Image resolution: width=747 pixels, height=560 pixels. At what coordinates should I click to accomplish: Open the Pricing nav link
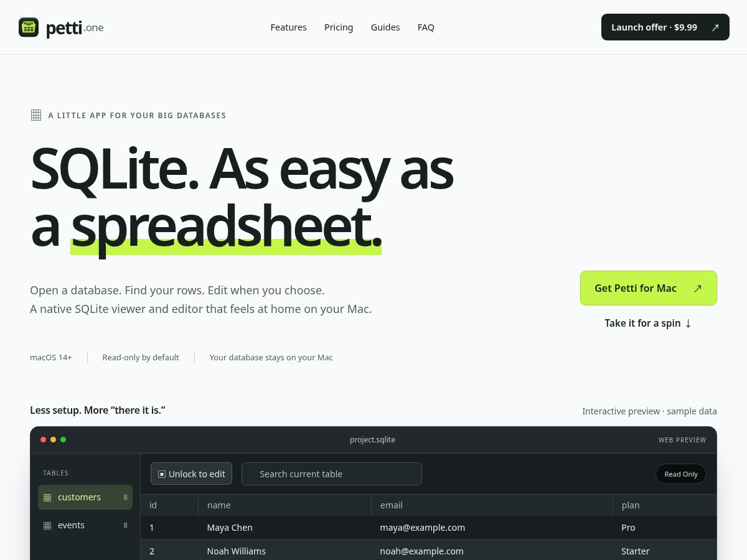pos(339,27)
